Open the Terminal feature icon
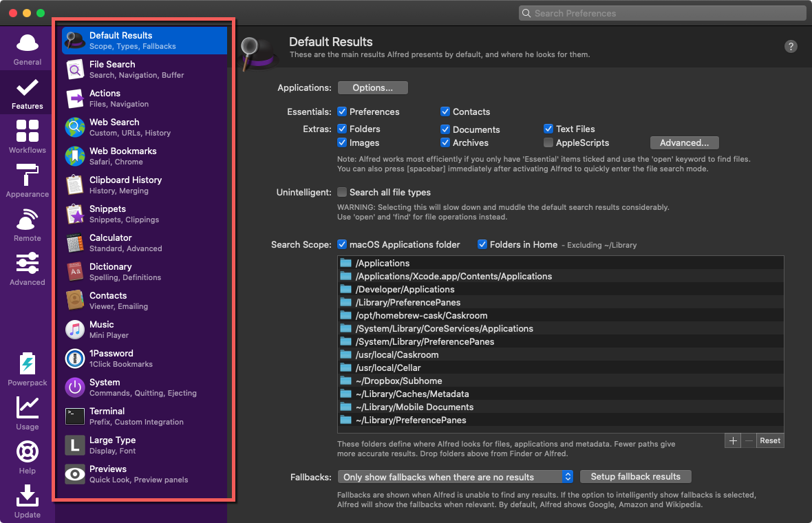The width and height of the screenshot is (812, 523). 75,416
